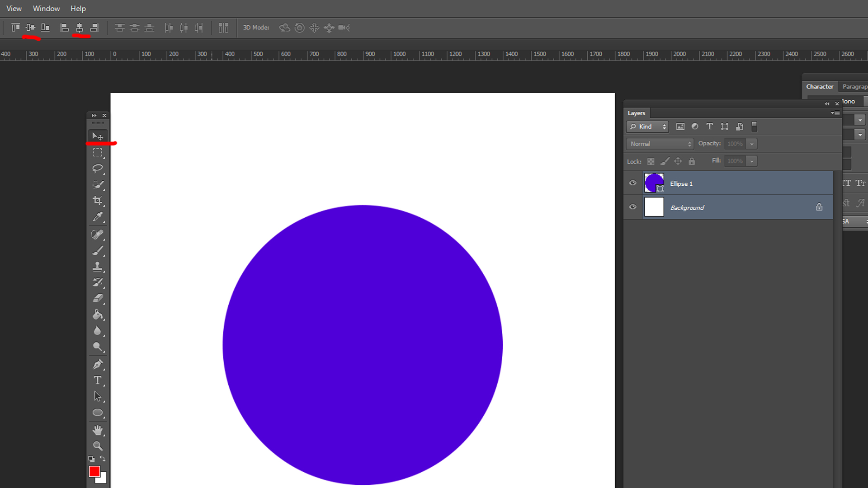Viewport: 868px width, 488px height.
Task: Select the Brush tool
Action: point(98,250)
